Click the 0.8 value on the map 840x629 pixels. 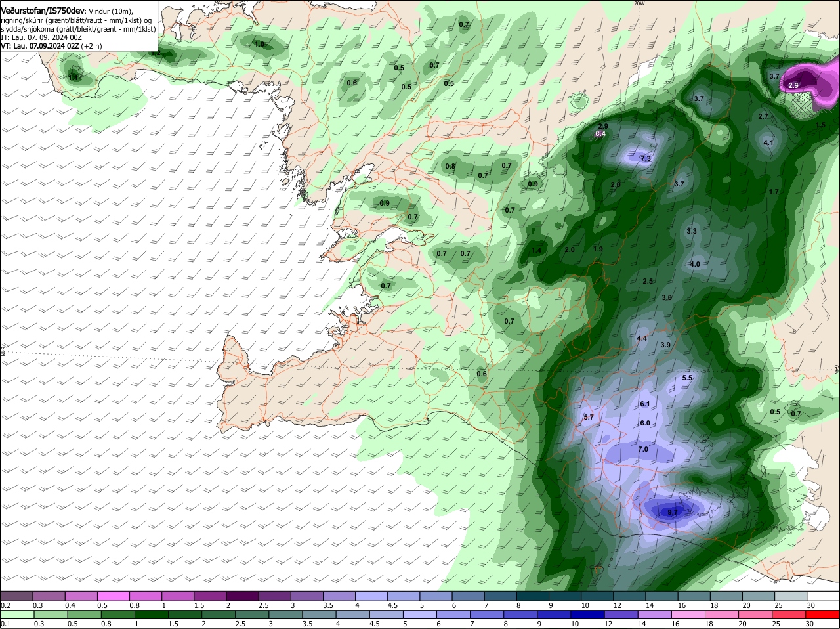click(x=450, y=167)
